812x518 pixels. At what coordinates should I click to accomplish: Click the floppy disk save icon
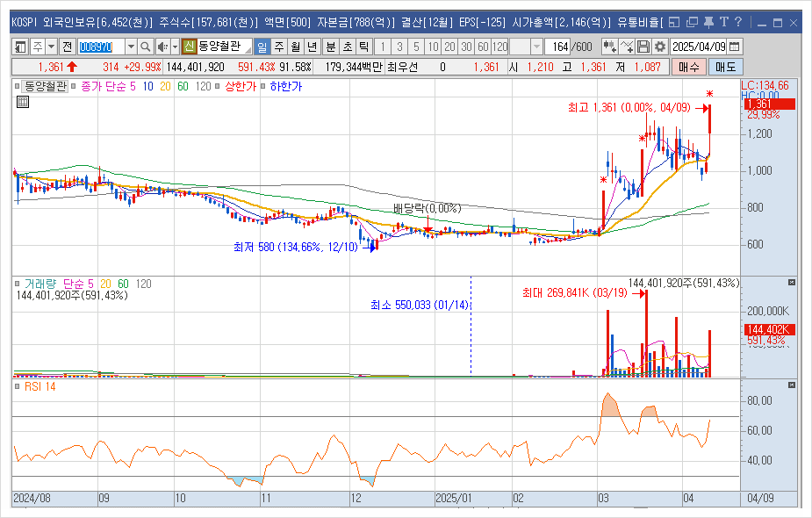coord(643,47)
